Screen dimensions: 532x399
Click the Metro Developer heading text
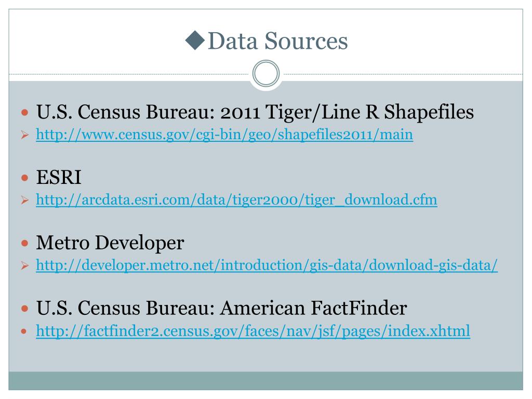[110, 243]
